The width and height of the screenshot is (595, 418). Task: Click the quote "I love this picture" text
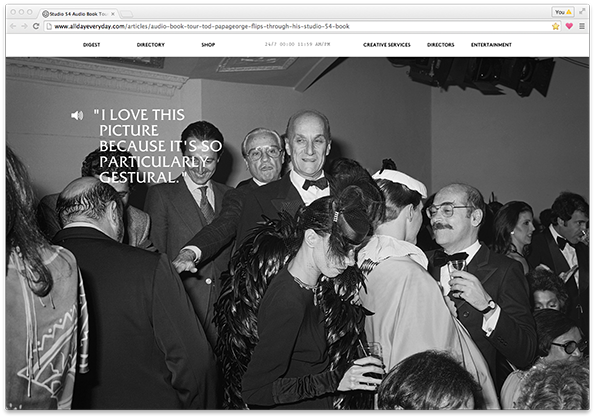point(157,146)
